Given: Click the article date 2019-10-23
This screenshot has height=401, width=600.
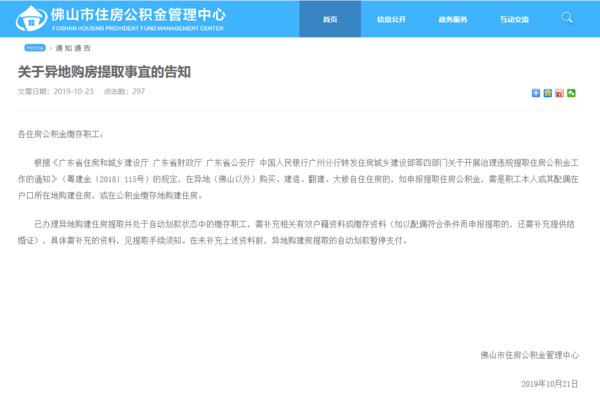Looking at the screenshot, I should (x=73, y=91).
